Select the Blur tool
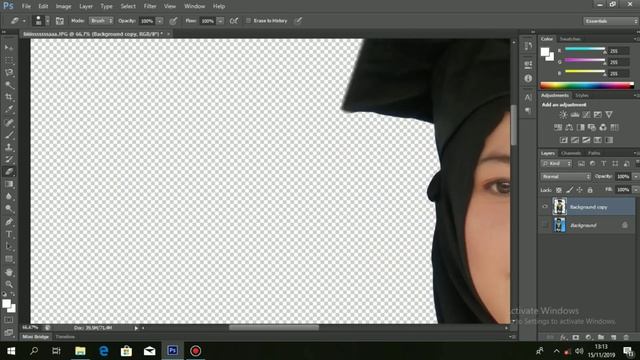This screenshot has width=640, height=360. point(9,196)
